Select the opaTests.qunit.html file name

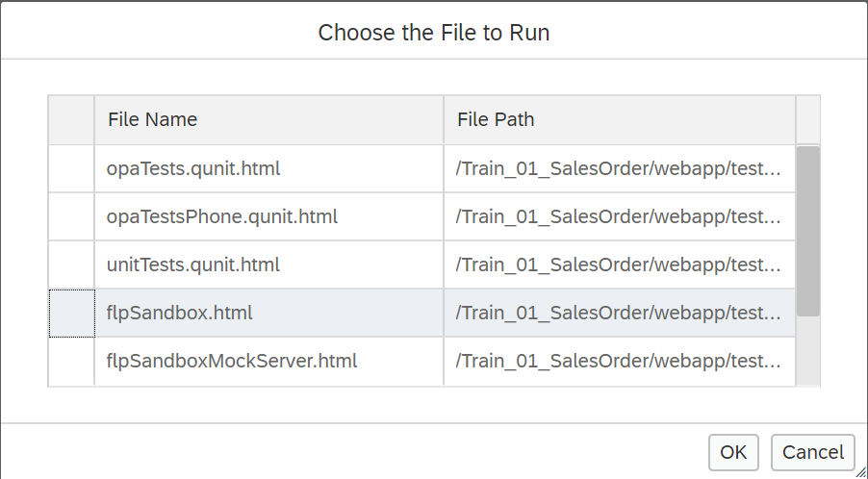(x=193, y=168)
